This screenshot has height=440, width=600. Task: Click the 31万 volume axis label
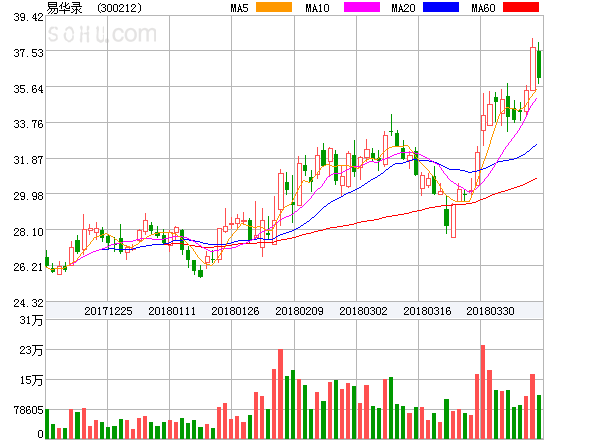[31, 320]
